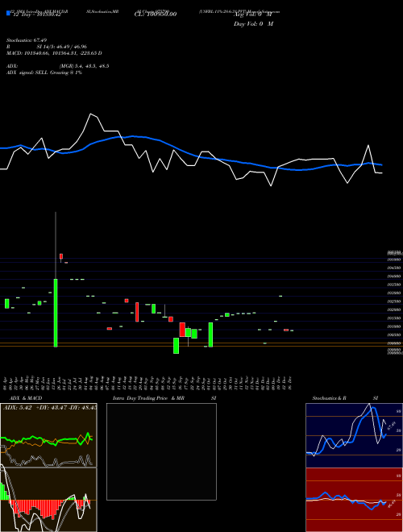This screenshot has height=532, width=403.
Task: Click the green candle dipping below the orange lines
Action: [x=176, y=345]
